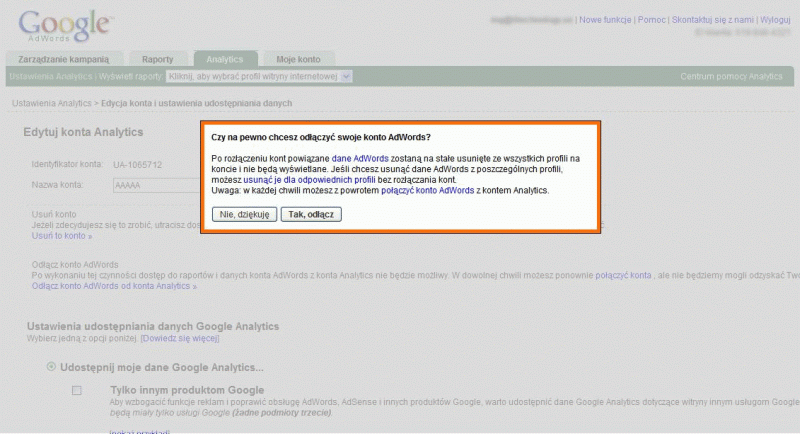Screen dimensions: 800x434
Task: Click Ustawienia Analytics in the breadcrumb
Action: pyautogui.click(x=52, y=103)
